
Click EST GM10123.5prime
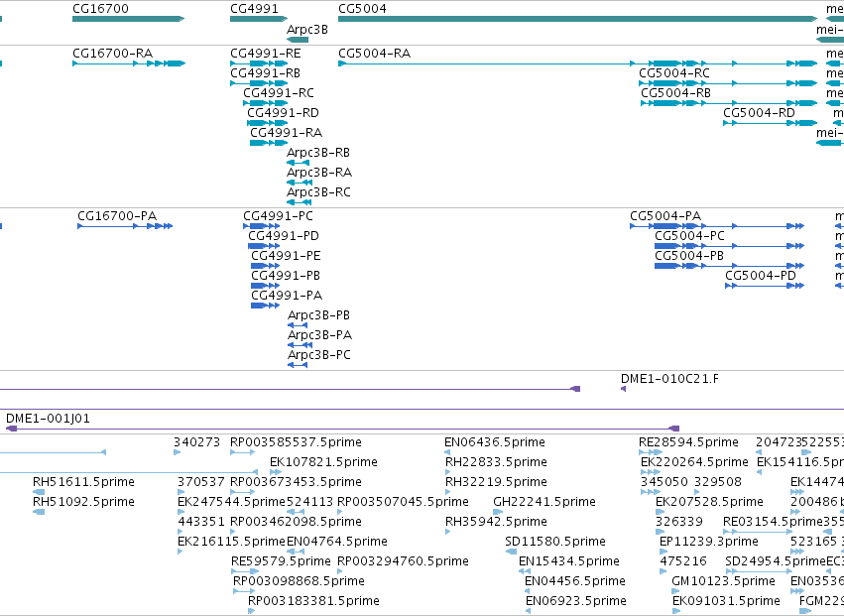675,591
